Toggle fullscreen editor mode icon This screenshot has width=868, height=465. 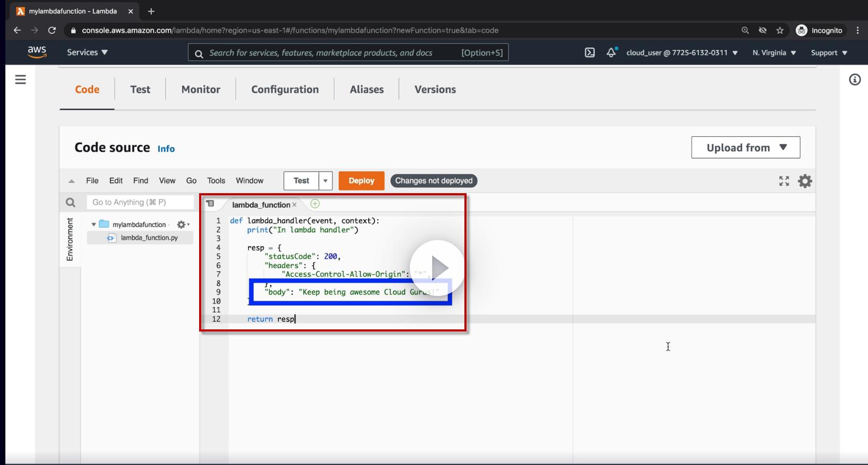tap(784, 181)
